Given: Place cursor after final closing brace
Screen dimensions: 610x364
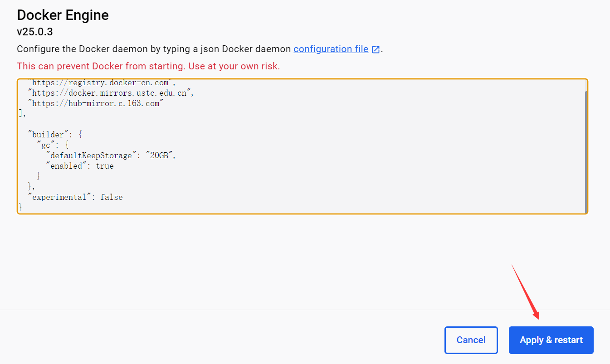Looking at the screenshot, I should tap(22, 207).
